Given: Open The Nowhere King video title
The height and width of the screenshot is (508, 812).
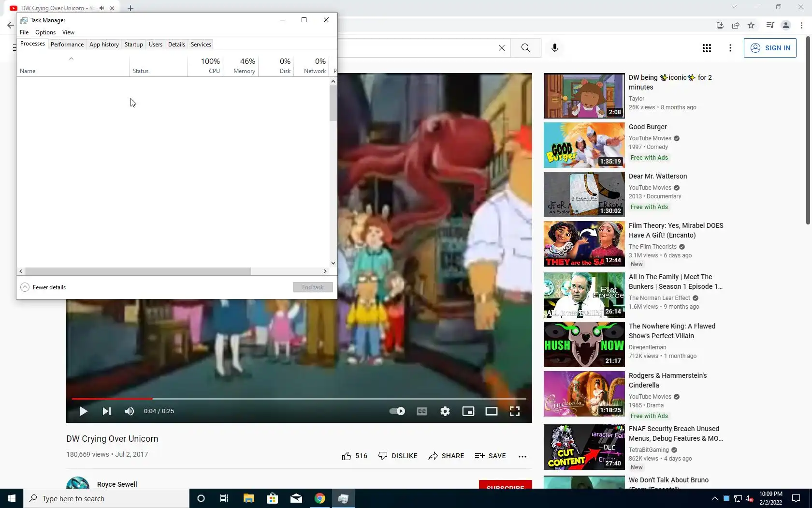Looking at the screenshot, I should (x=672, y=331).
